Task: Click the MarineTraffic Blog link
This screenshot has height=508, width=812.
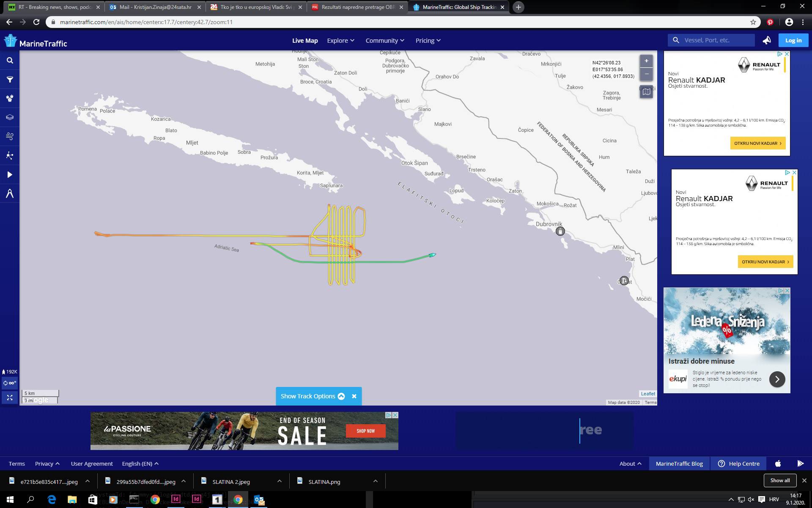Action: pyautogui.click(x=679, y=463)
